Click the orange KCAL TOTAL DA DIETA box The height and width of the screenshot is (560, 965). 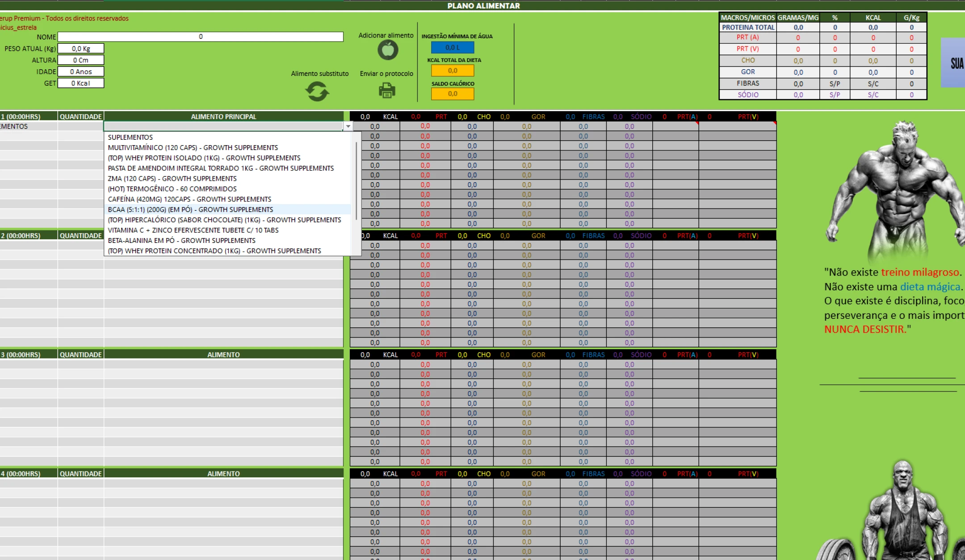coord(452,71)
